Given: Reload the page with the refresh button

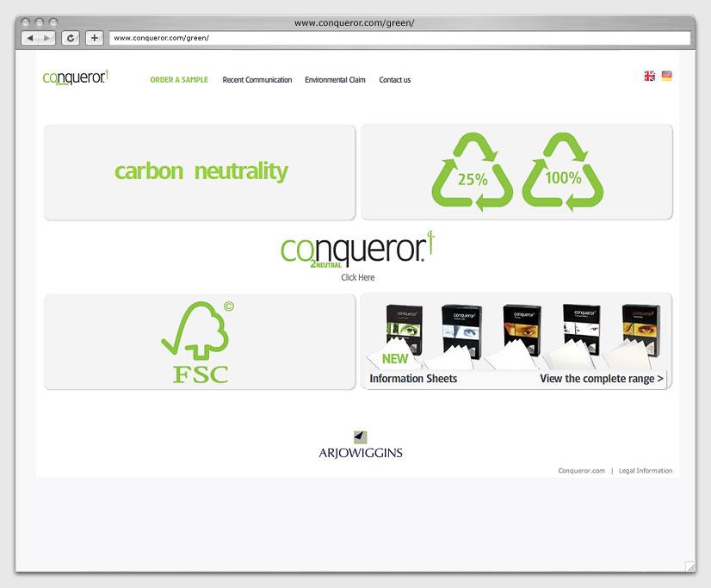Looking at the screenshot, I should 71,38.
